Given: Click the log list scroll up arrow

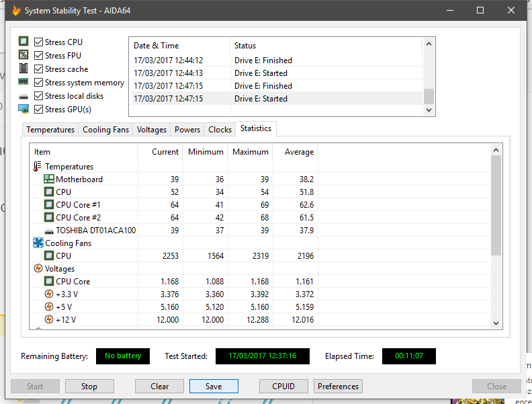Looking at the screenshot, I should (x=429, y=44).
